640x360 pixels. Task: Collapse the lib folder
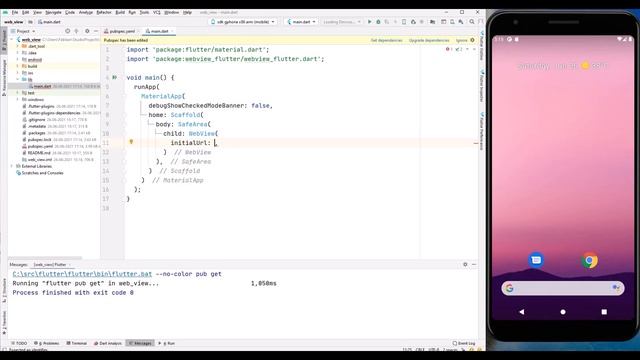(x=18, y=79)
